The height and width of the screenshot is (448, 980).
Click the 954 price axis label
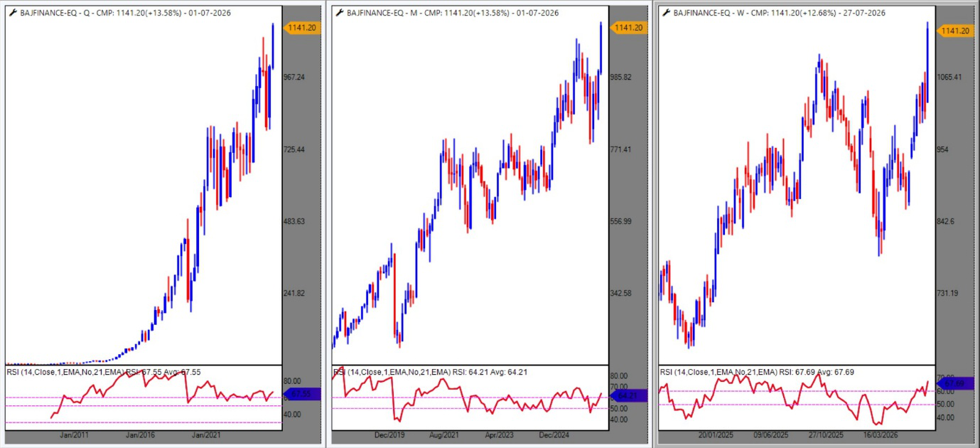tap(944, 149)
